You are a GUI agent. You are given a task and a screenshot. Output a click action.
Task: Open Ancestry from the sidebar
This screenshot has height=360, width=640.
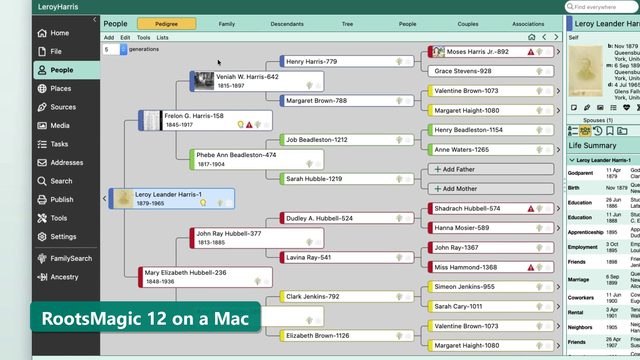(66, 277)
